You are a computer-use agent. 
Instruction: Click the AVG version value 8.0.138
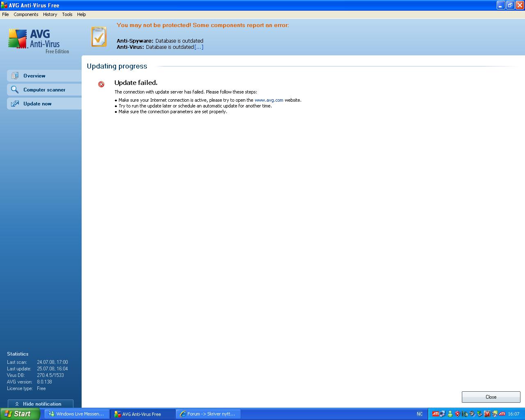[x=44, y=382]
